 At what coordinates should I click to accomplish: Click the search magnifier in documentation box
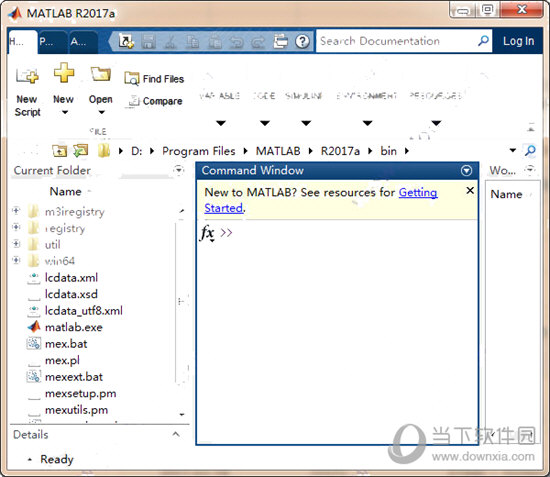point(483,41)
